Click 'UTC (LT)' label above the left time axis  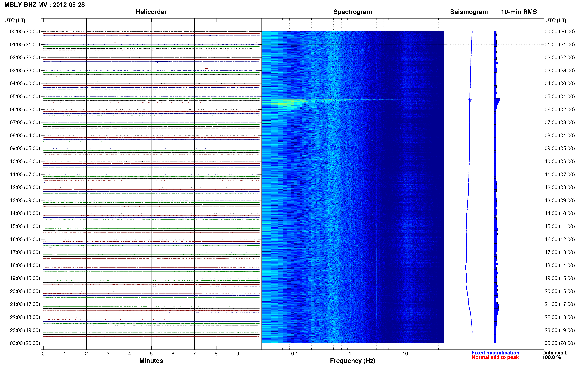15,20
